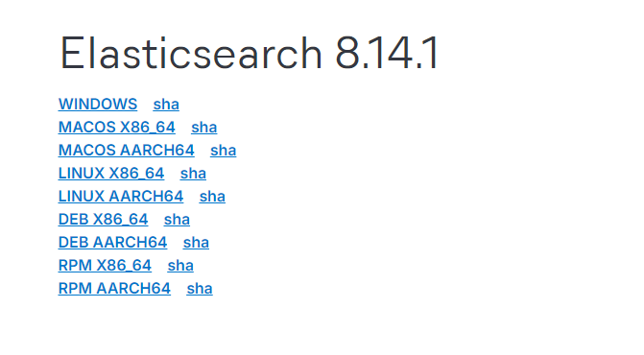Download the LINUX X86_64 package
644x355 pixels.
click(x=111, y=174)
